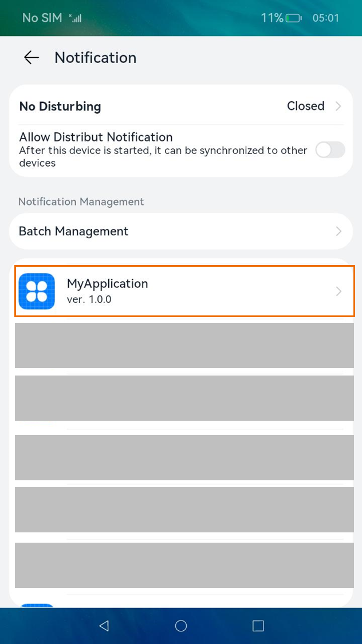362x644 pixels.
Task: Tap the Android back triangle button
Action: (x=104, y=626)
